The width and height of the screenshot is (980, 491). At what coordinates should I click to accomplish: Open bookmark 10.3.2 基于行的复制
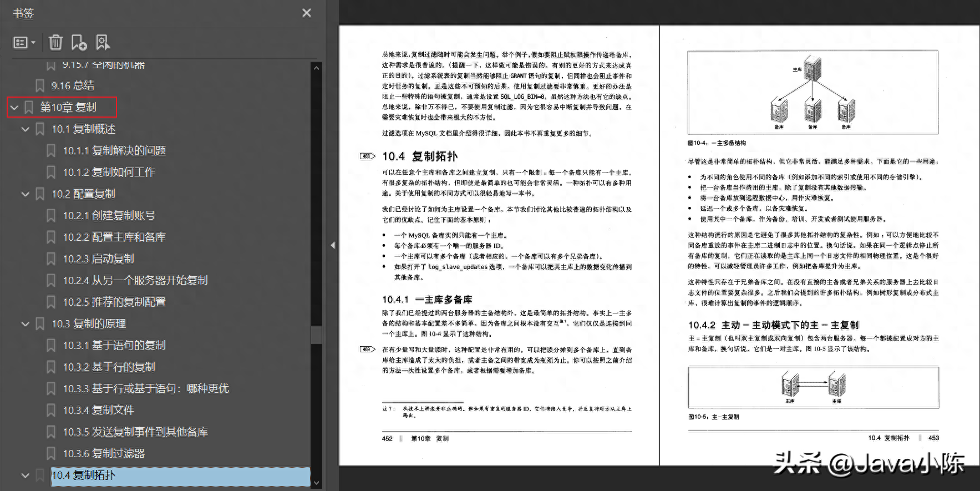coord(109,367)
